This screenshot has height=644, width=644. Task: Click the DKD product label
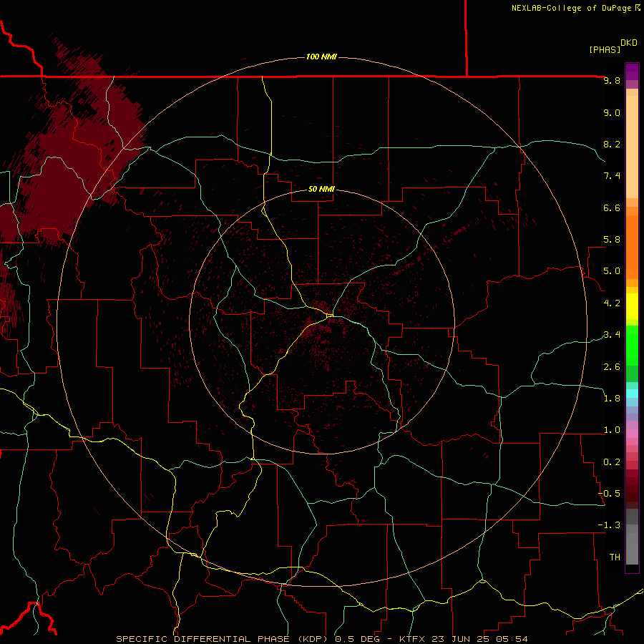point(629,43)
